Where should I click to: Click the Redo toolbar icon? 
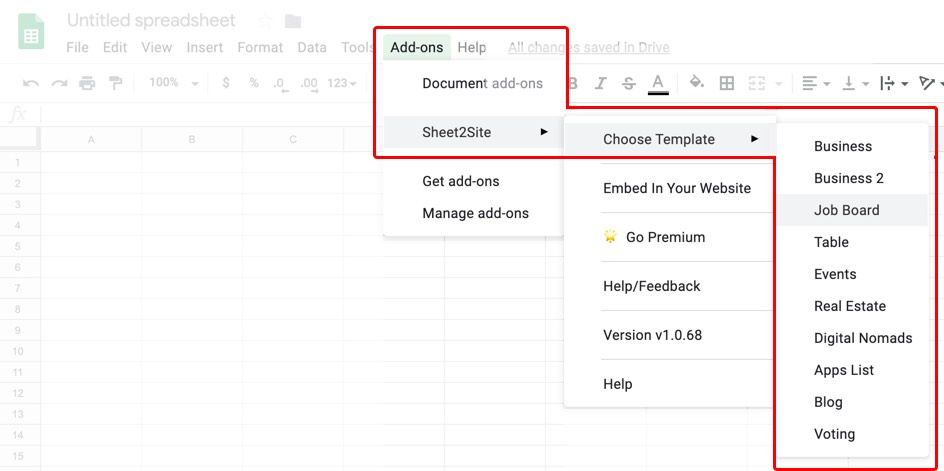(x=59, y=83)
